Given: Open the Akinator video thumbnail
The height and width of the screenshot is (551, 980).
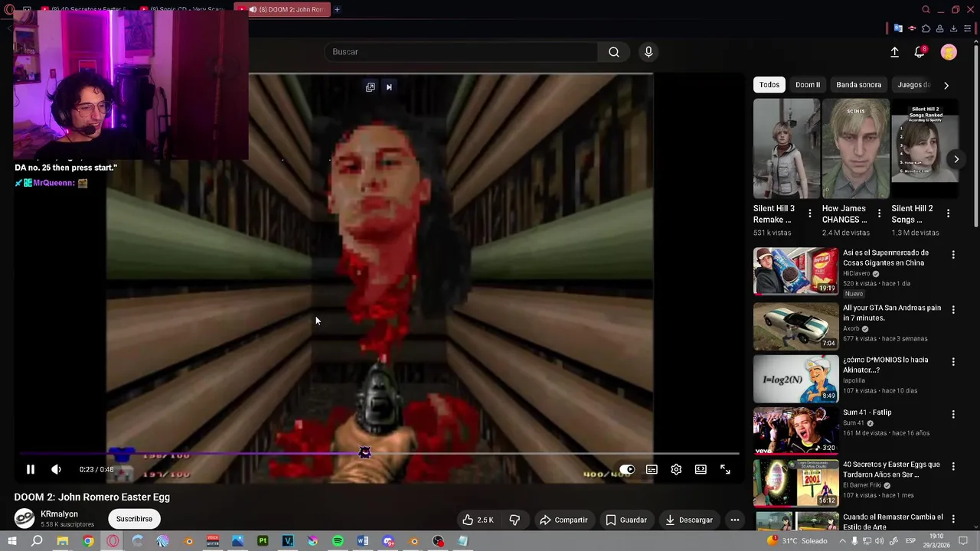Looking at the screenshot, I should (795, 379).
